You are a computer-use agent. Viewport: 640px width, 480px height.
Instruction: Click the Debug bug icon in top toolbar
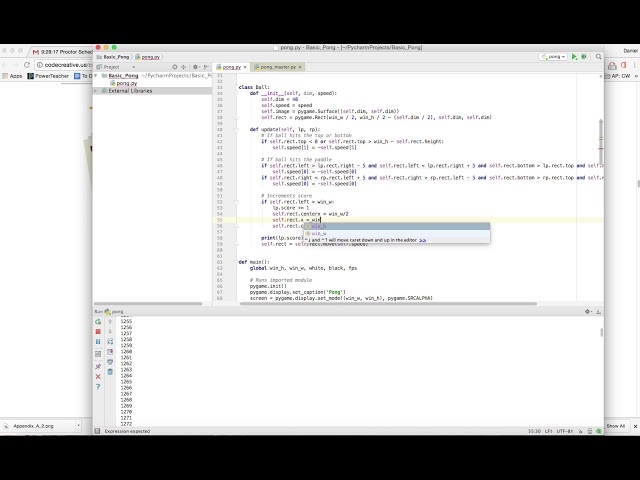[582, 57]
